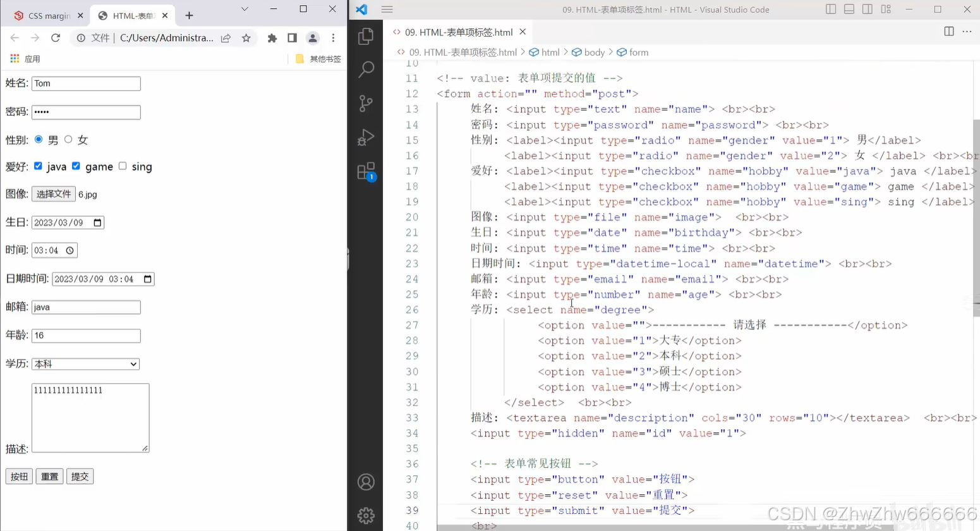This screenshot has width=980, height=531.
Task: Open the Accounts icon in VS Code sidebar
Action: (x=366, y=482)
